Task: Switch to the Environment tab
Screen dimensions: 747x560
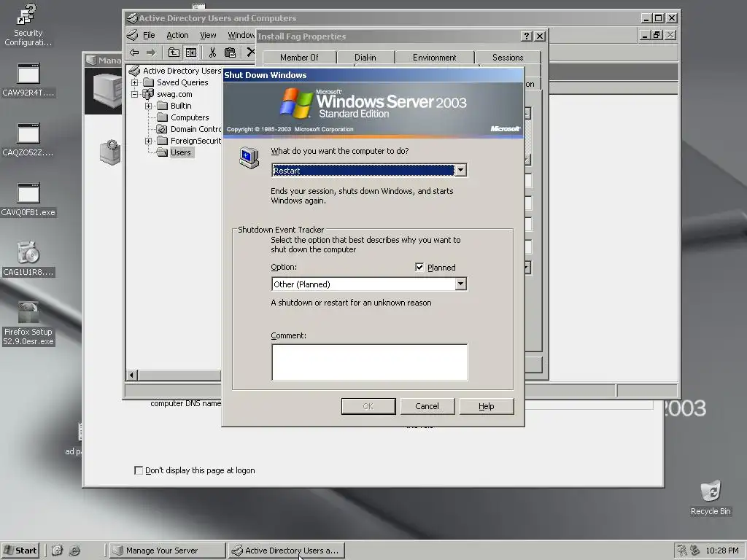Action: click(435, 57)
